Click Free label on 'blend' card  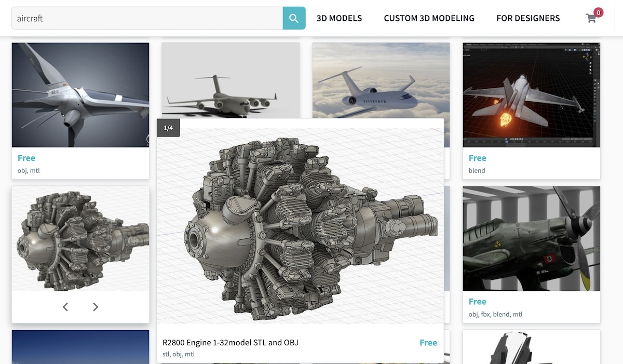tap(478, 158)
